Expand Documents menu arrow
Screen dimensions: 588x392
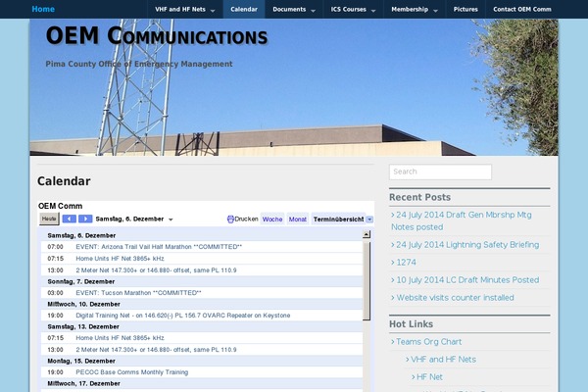(x=314, y=11)
